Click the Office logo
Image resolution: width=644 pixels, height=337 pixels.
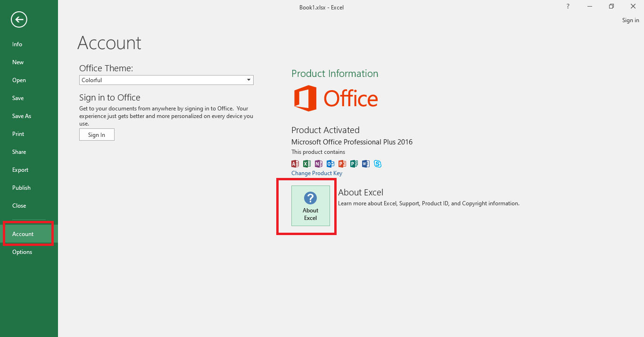point(336,98)
